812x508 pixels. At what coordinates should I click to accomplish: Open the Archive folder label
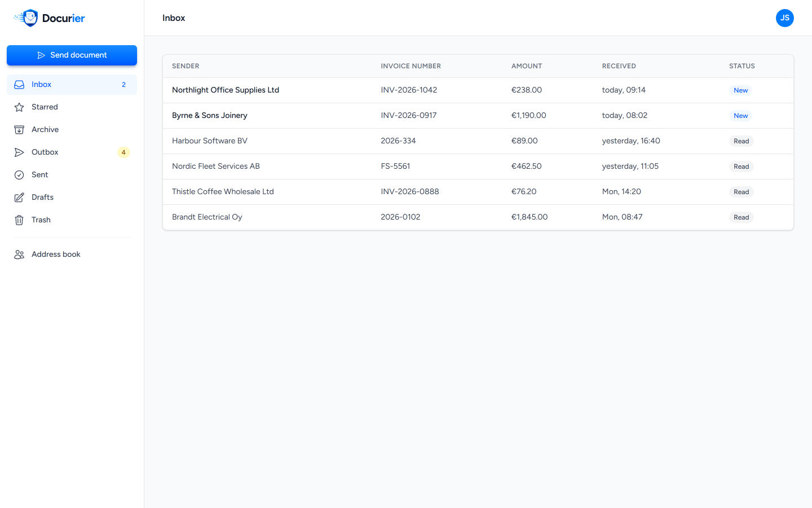tap(45, 130)
